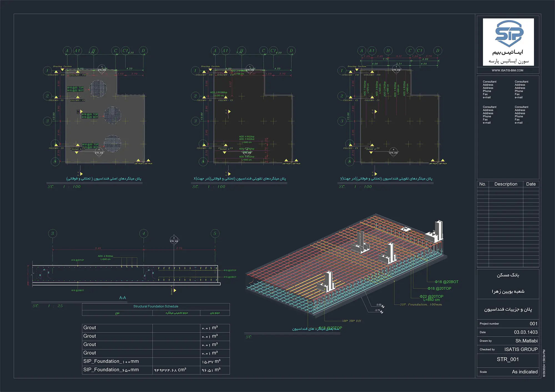Click yellow Detail 0 arrow below section A-A
The width and height of the screenshot is (555, 392).
point(175,290)
